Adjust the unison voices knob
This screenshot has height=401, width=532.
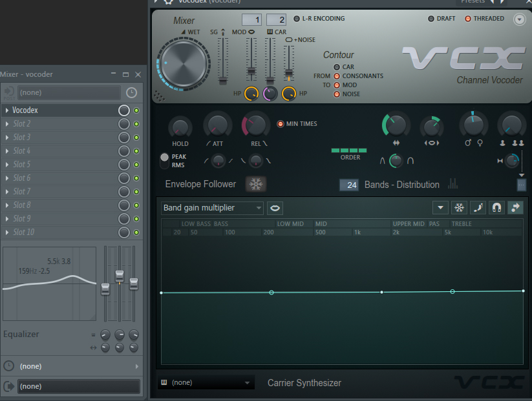click(x=511, y=125)
